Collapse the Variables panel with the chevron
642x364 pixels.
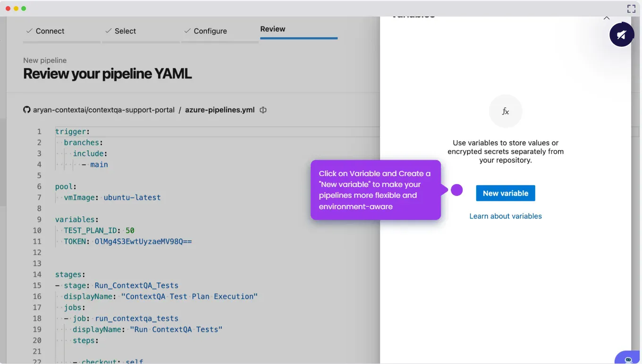coord(607,18)
